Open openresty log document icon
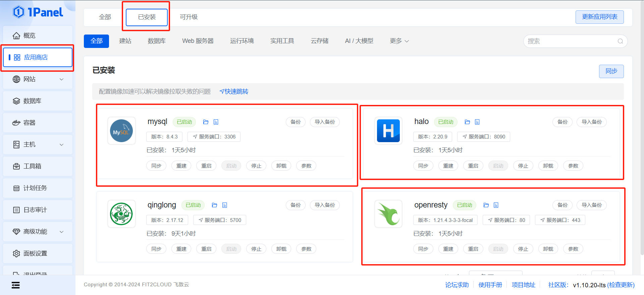This screenshot has height=295, width=644. click(496, 205)
